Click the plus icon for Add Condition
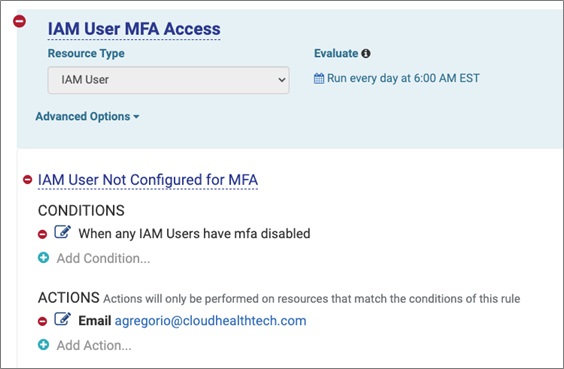The width and height of the screenshot is (564, 369). pyautogui.click(x=44, y=258)
